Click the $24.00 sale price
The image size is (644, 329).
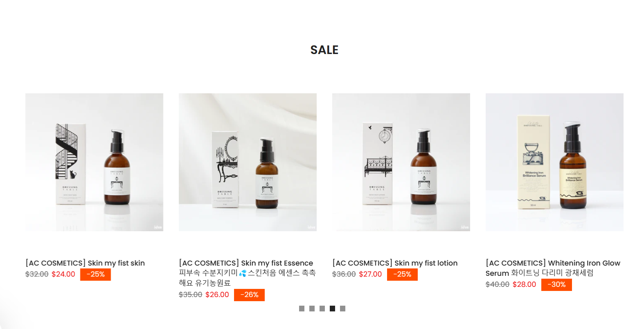click(x=63, y=274)
